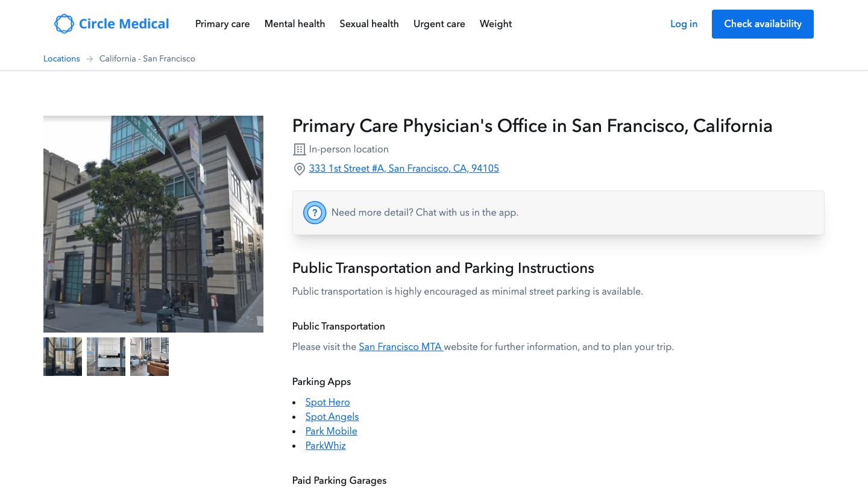Click the in-person location building icon
The width and height of the screenshot is (868, 488).
click(x=300, y=149)
